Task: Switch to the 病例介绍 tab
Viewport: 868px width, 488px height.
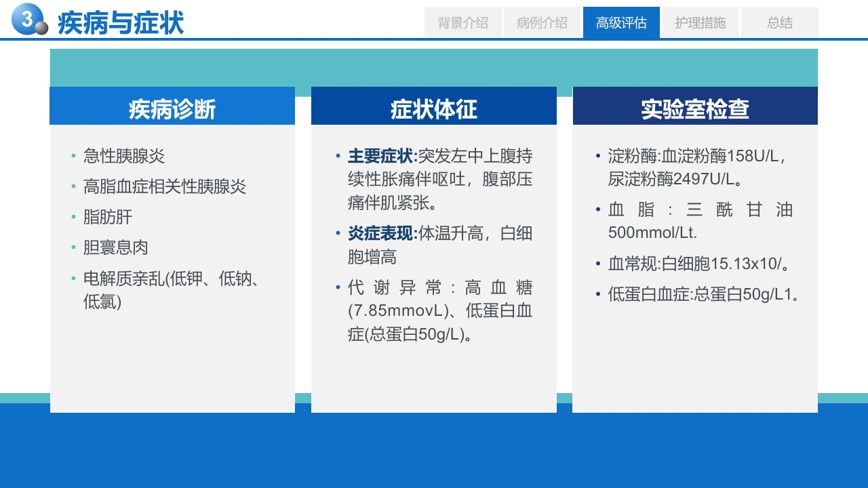Action: pyautogui.click(x=542, y=22)
